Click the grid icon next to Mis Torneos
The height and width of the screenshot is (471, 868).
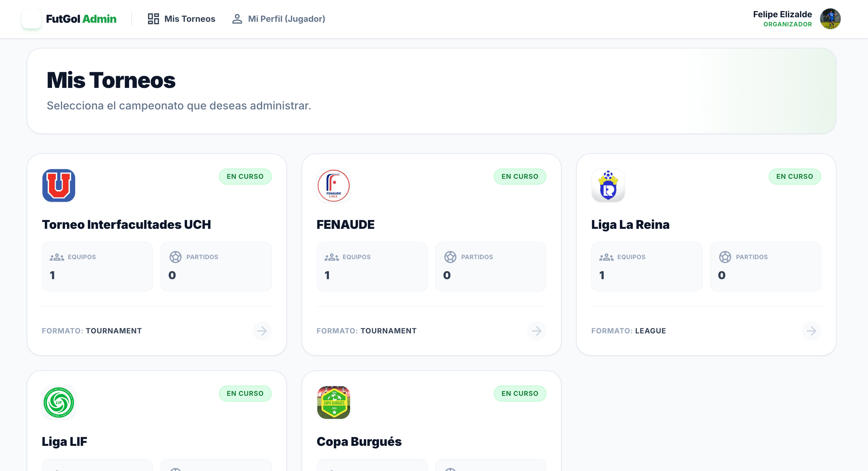click(x=153, y=19)
